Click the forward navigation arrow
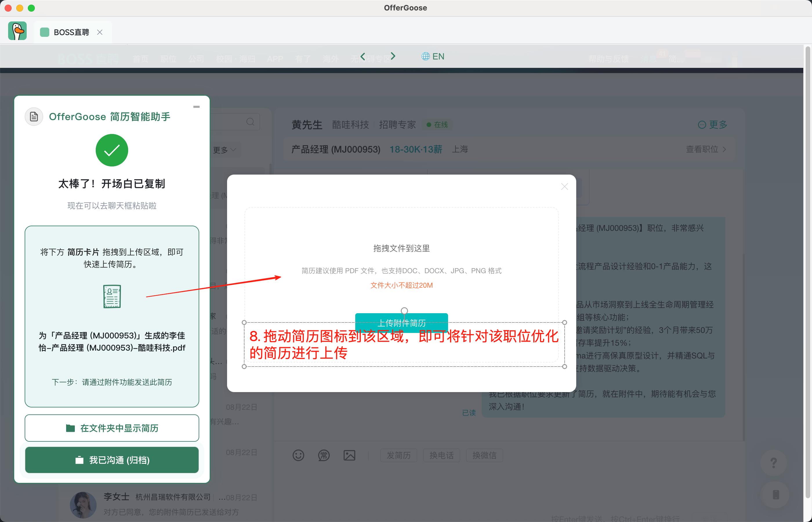 point(393,56)
